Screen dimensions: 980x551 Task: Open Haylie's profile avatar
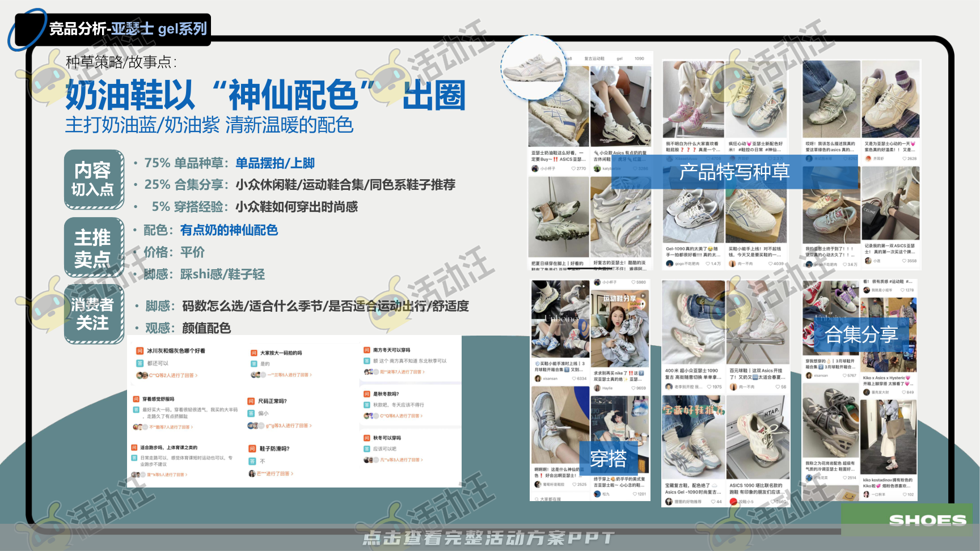[597, 388]
